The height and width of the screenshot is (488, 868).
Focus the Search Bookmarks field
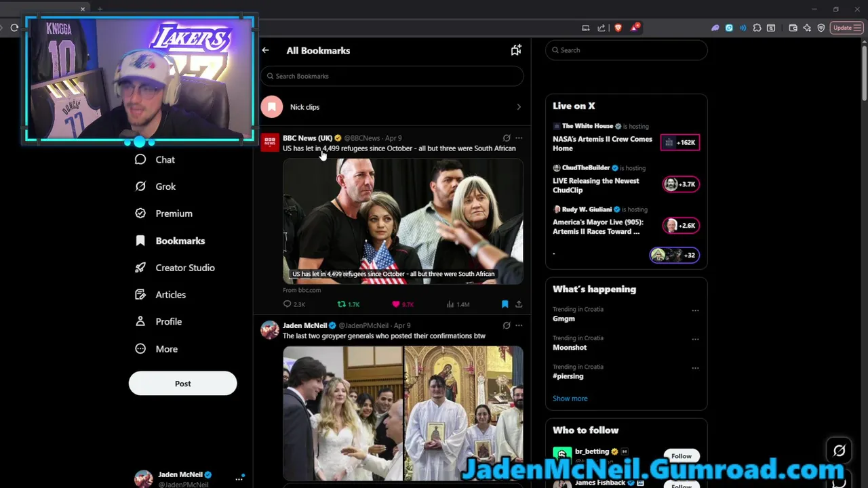[392, 76]
